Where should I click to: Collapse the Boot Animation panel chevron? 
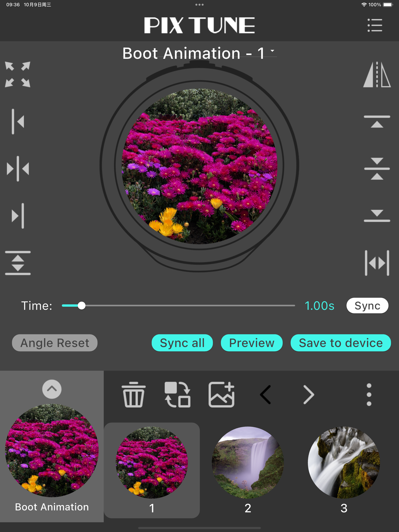(52, 389)
